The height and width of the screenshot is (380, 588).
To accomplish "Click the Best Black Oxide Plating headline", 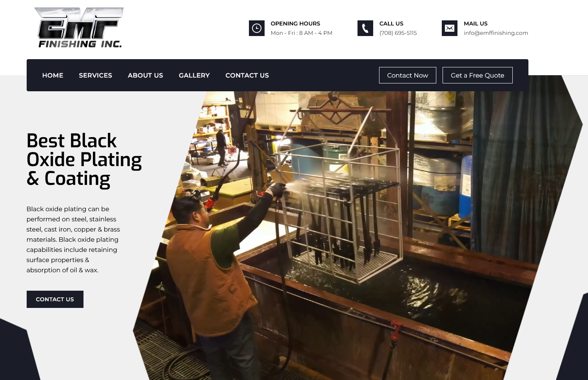I will tap(84, 160).
